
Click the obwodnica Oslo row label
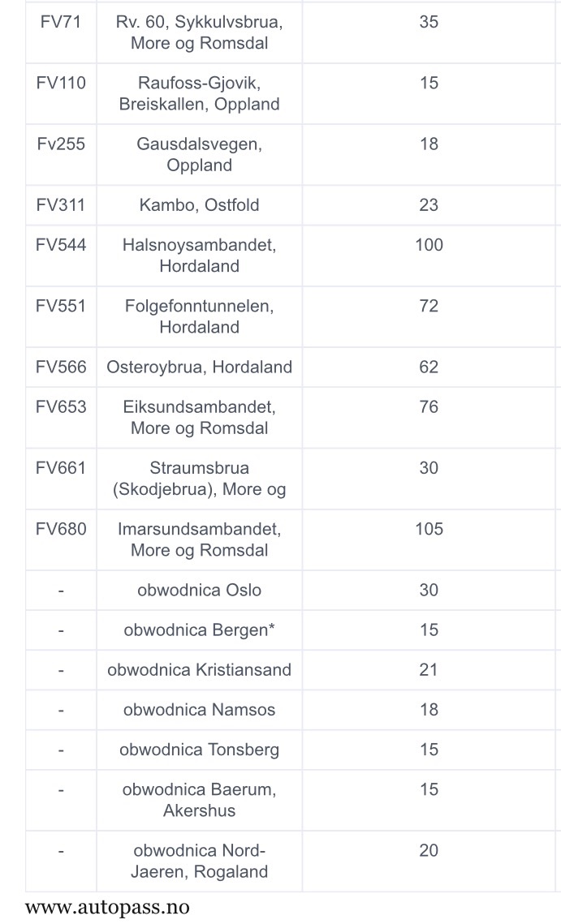200,590
